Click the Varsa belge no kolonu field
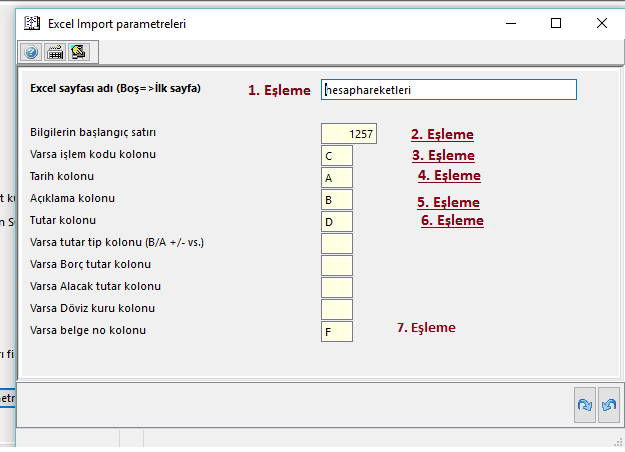 point(337,331)
